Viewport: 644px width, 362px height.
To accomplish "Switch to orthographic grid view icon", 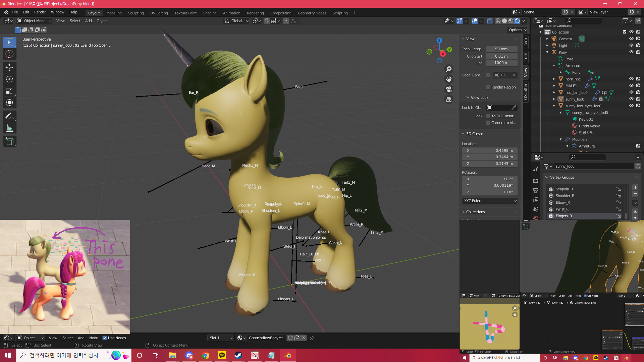I will [x=449, y=100].
